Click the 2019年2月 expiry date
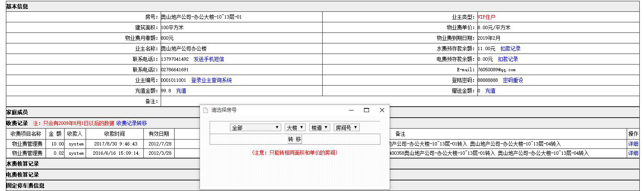 click(x=488, y=38)
